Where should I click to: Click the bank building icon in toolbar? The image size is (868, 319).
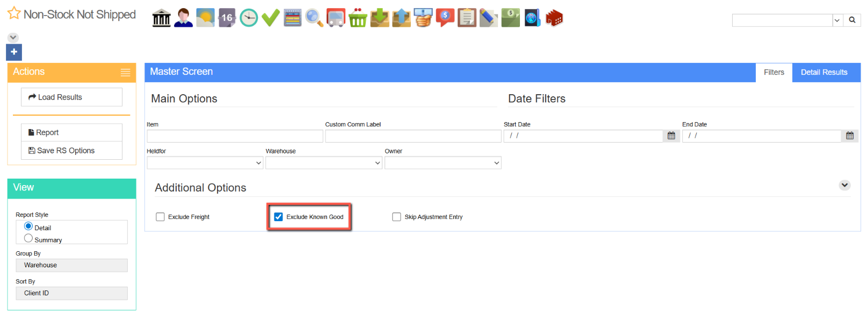161,18
